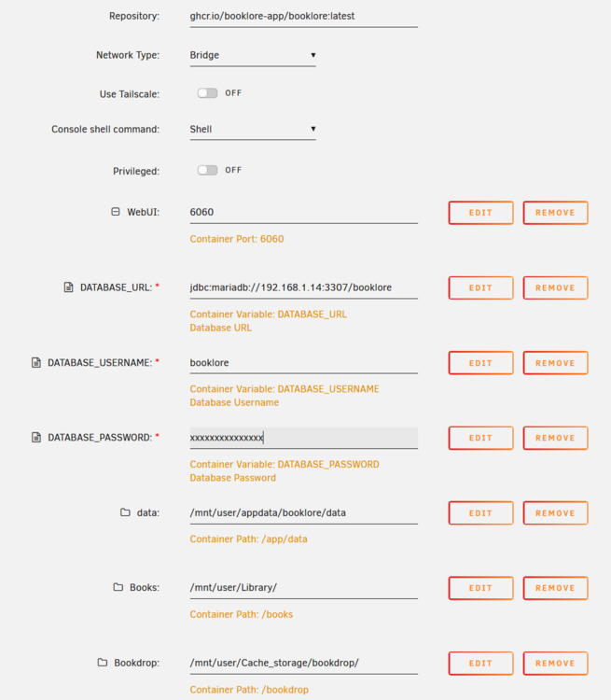Image resolution: width=611 pixels, height=700 pixels.
Task: Remove the DATABASE_PASSWORD variable
Action: click(x=555, y=438)
